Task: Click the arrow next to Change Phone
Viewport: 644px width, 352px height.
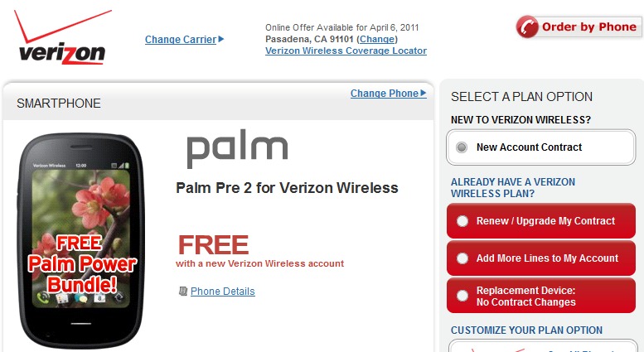Action: coord(424,94)
